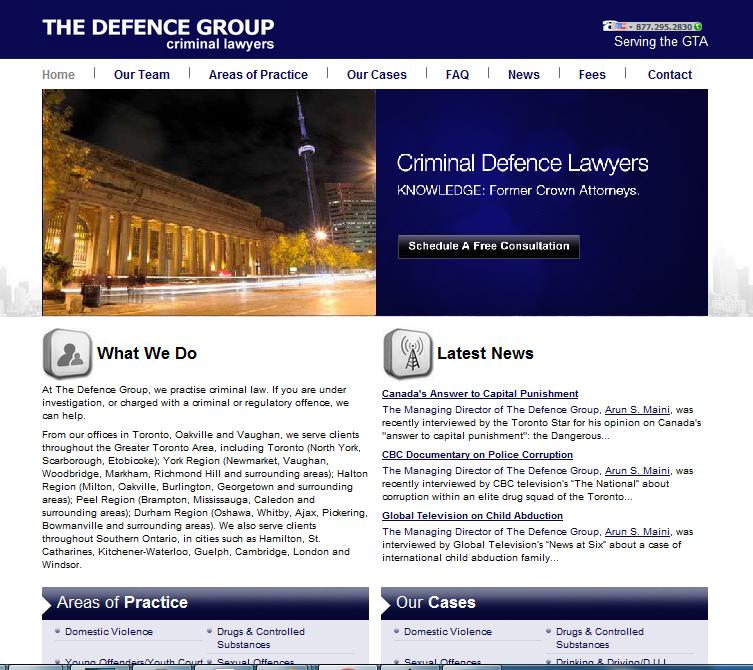Open Domestic Violence under Our Cases
Viewport: 753px width, 670px height.
448,632
